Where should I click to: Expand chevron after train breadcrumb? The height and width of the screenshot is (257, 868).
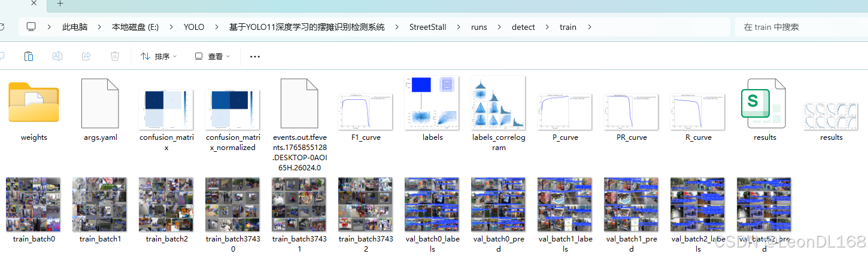point(590,27)
